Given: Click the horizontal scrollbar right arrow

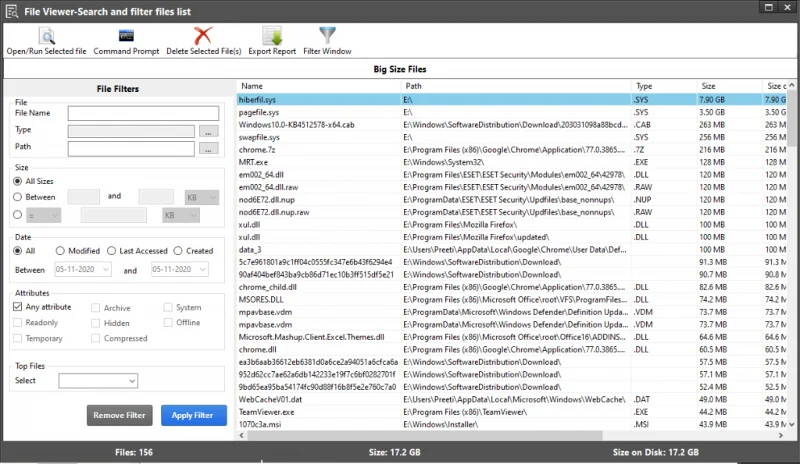Looking at the screenshot, I should pos(781,435).
